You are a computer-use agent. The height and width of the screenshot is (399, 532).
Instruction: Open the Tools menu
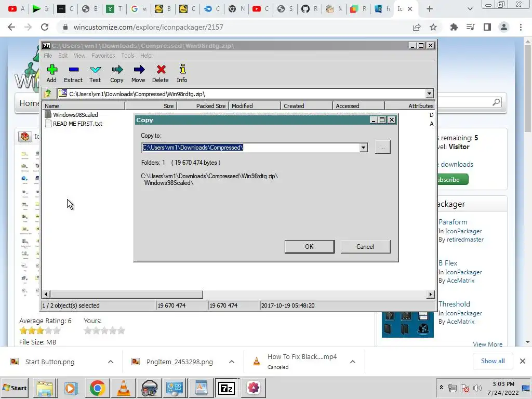click(x=128, y=56)
